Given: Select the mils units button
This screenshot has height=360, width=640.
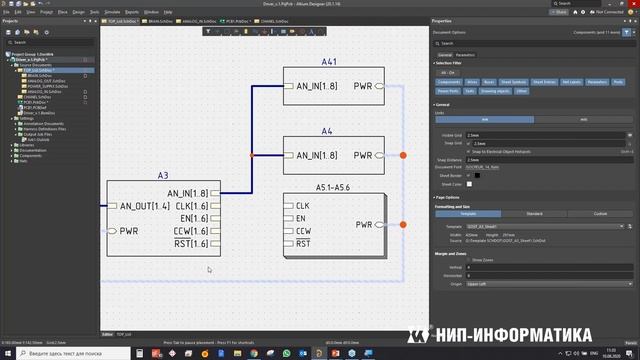Looking at the screenshot, I should pos(584,120).
